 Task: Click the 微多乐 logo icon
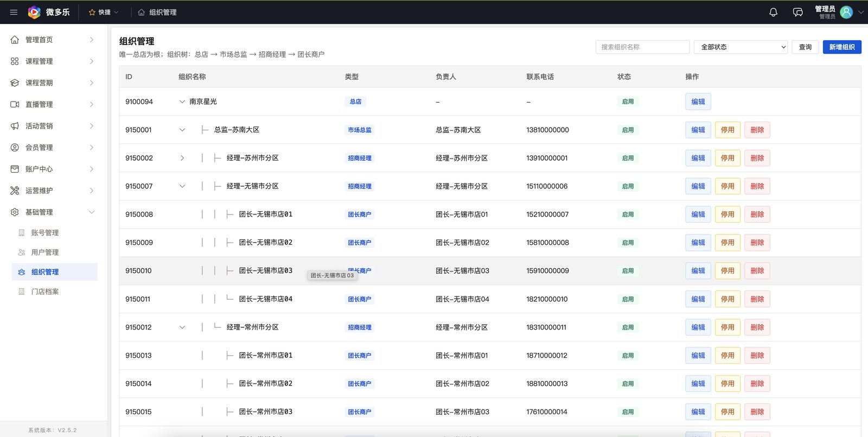coord(34,12)
